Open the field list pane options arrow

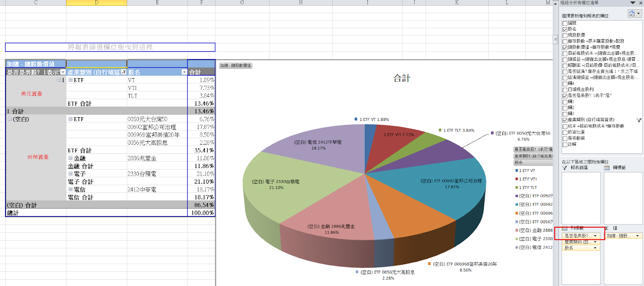[x=633, y=3]
